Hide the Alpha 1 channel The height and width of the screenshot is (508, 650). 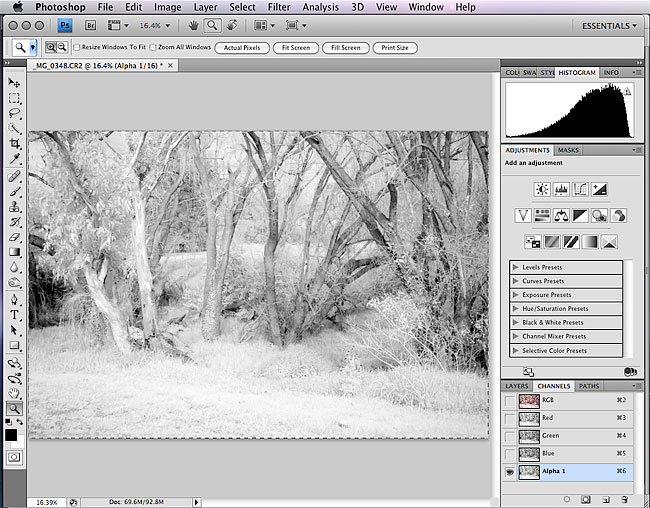(511, 472)
